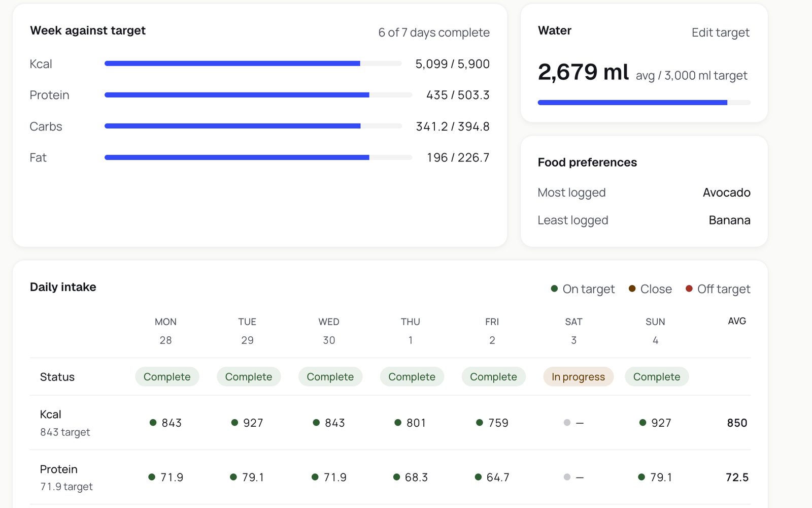This screenshot has width=812, height=508.
Task: Click Thursday's Kcal value 801
Action: pos(416,423)
